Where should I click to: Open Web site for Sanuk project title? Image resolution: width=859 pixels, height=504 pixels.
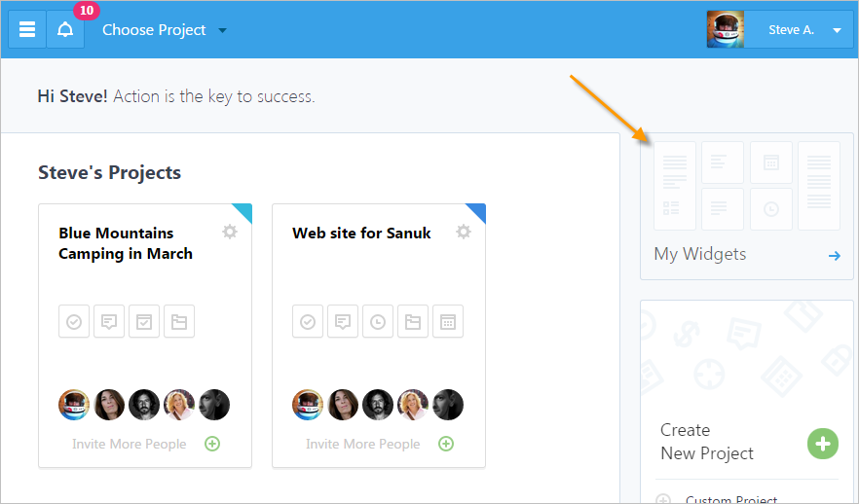361,234
